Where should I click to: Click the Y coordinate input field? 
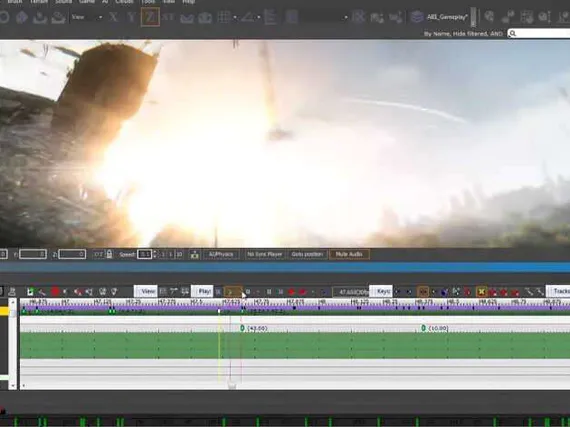click(x=33, y=254)
